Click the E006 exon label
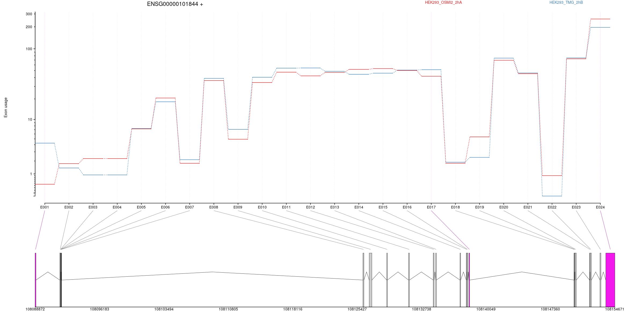Image resolution: width=644 pixels, height=322 pixels. tap(165, 207)
